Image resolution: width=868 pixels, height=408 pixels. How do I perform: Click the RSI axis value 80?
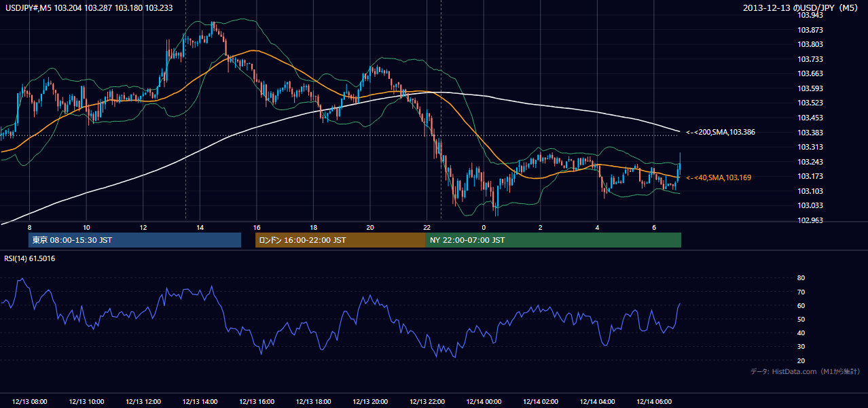click(801, 278)
